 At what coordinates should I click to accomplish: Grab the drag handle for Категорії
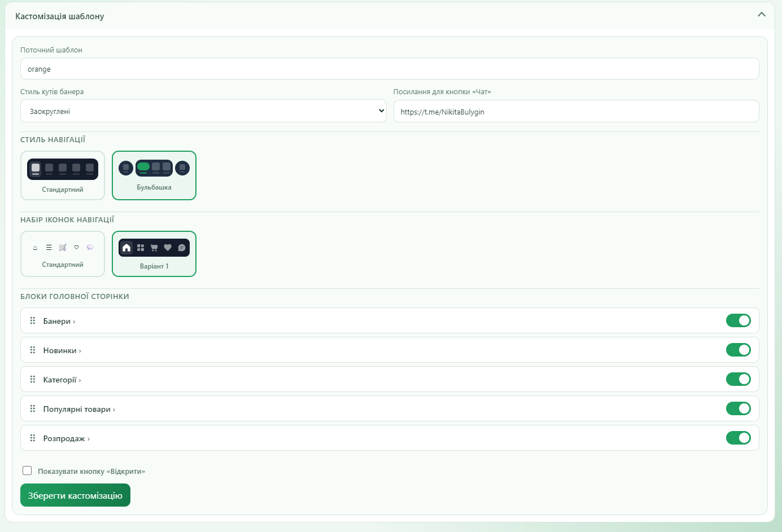33,379
